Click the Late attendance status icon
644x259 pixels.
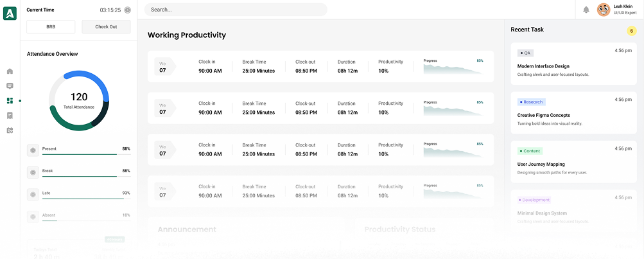(32, 194)
